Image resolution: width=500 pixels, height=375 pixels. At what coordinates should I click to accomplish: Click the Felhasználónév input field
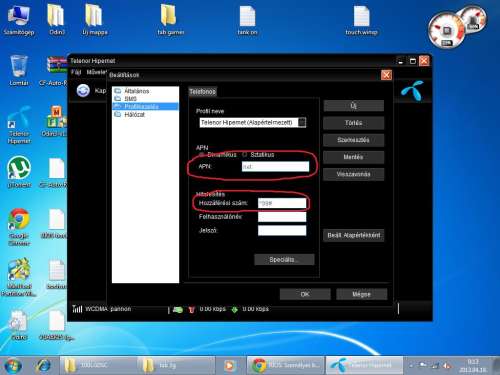[282, 217]
